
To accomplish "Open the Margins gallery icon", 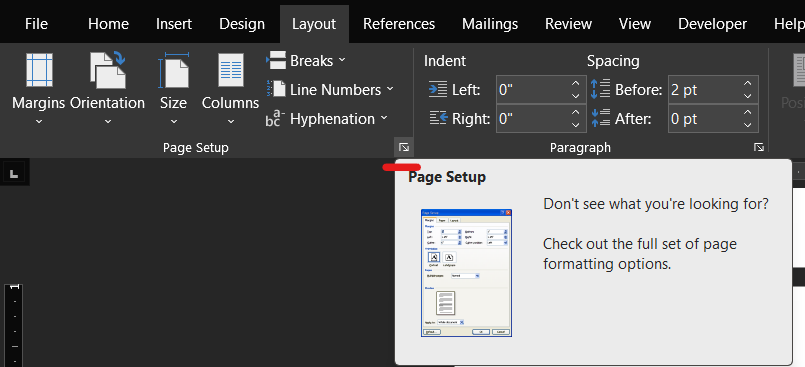I will point(39,70).
